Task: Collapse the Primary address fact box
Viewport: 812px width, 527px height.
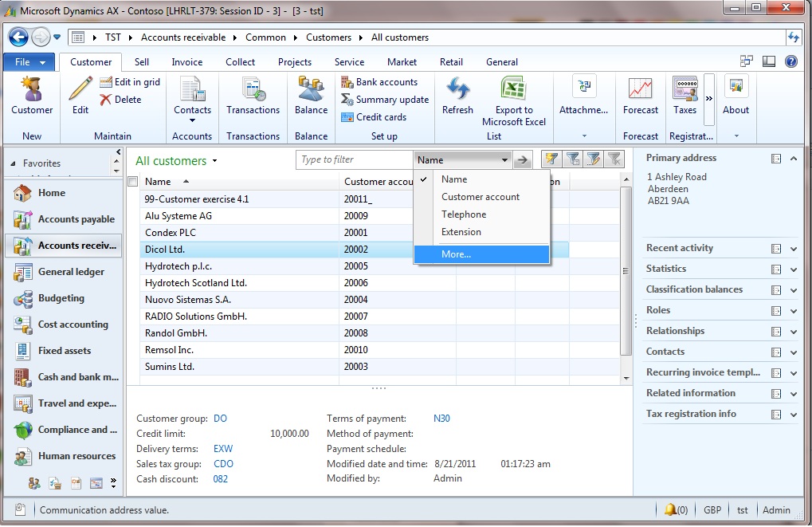Action: [x=794, y=159]
